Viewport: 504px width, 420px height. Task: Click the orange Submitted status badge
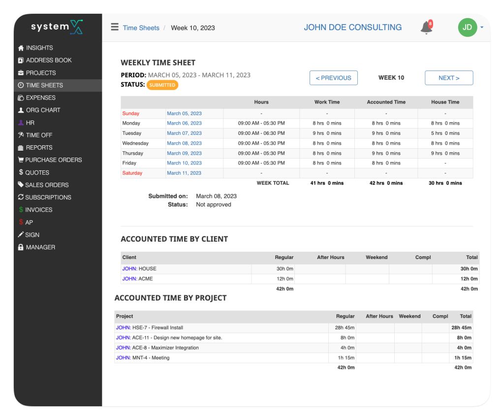pyautogui.click(x=162, y=85)
